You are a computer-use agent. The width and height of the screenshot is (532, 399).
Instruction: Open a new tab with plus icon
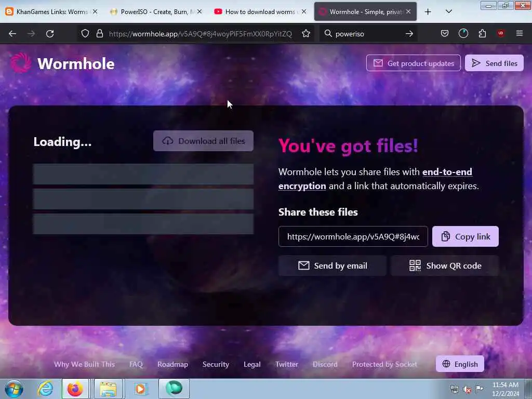(428, 12)
